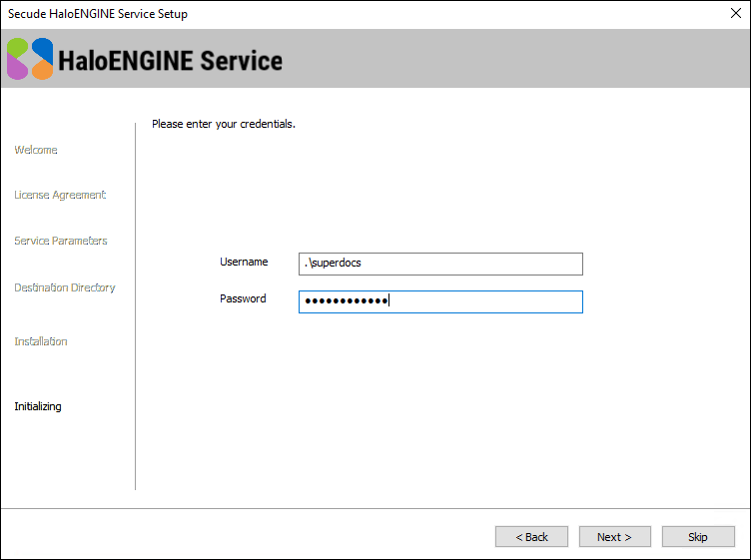Click the HaloENGINE Service header title
The width and height of the screenshot is (751, 560).
(171, 61)
